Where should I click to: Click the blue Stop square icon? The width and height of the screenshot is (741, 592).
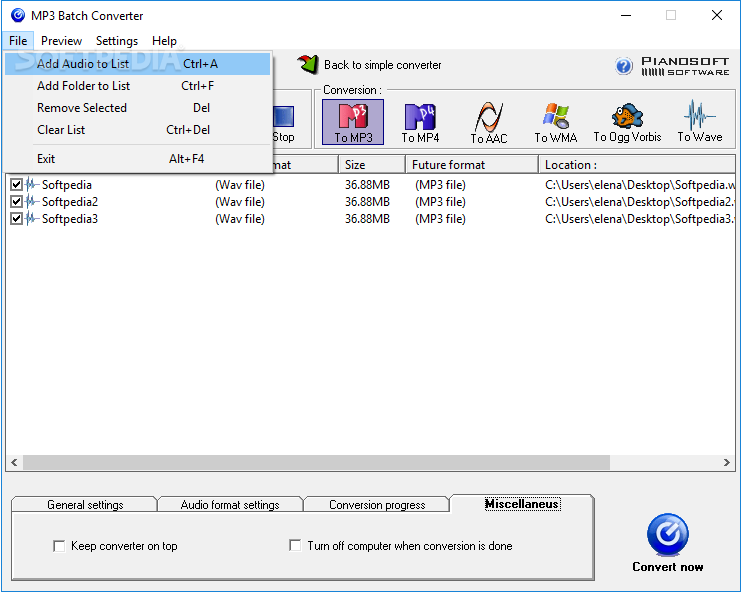(x=284, y=116)
